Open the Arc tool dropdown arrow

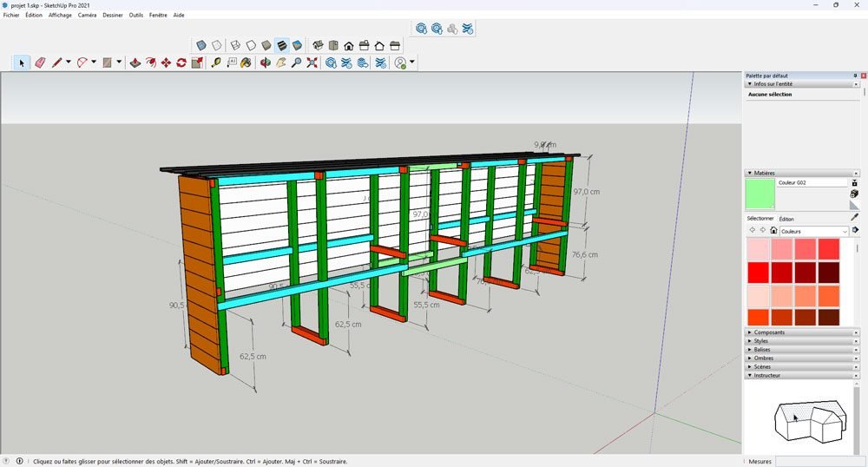(x=94, y=62)
